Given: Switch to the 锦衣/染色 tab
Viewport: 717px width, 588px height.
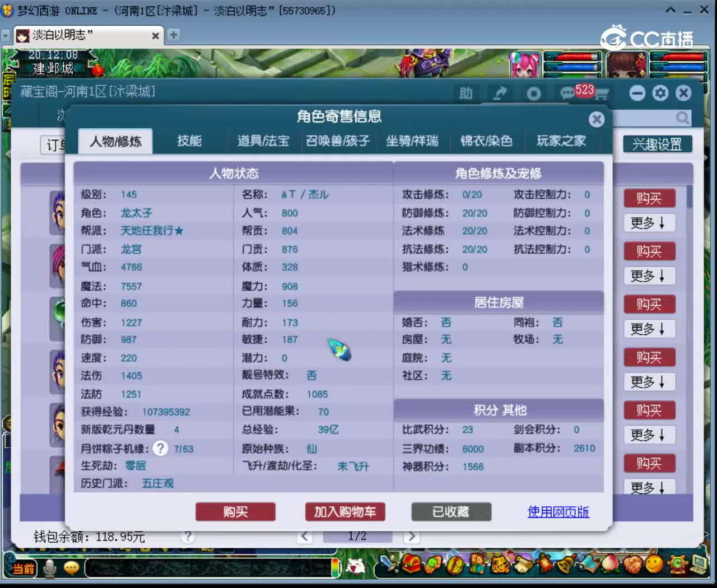Looking at the screenshot, I should tap(486, 141).
